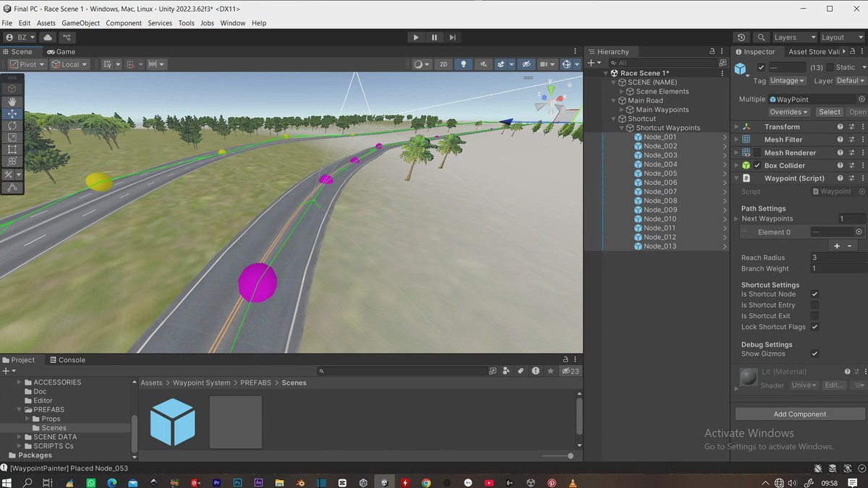868x488 pixels.
Task: Open Waypoint (Script) help icon
Action: pyautogui.click(x=840, y=178)
